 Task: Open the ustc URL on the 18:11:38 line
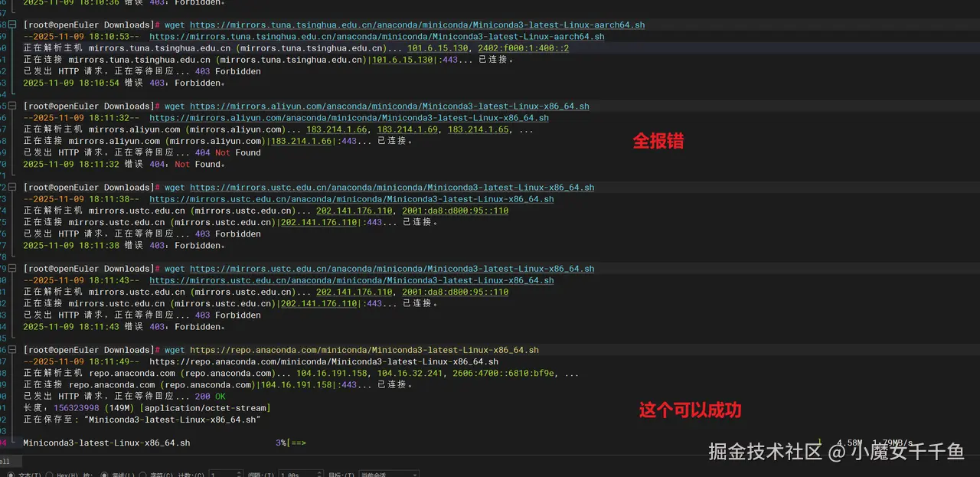coord(351,199)
